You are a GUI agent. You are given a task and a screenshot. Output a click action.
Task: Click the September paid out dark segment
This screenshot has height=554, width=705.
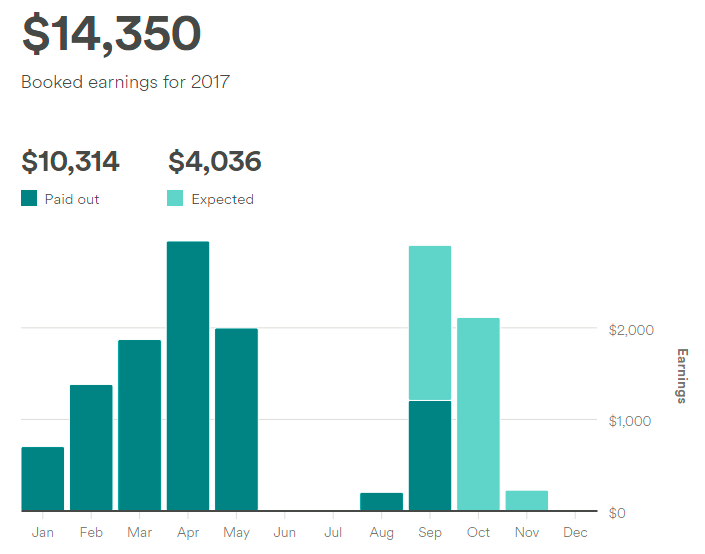pyautogui.click(x=430, y=456)
